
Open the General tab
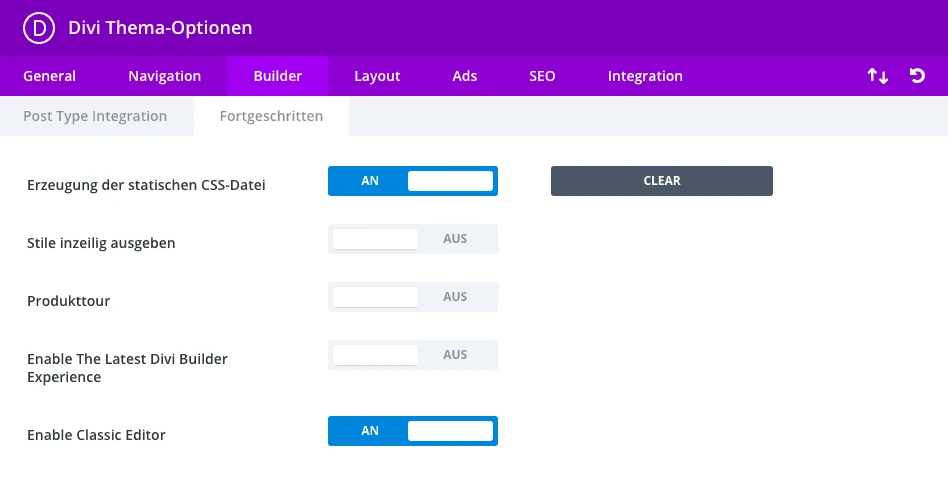pyautogui.click(x=50, y=76)
